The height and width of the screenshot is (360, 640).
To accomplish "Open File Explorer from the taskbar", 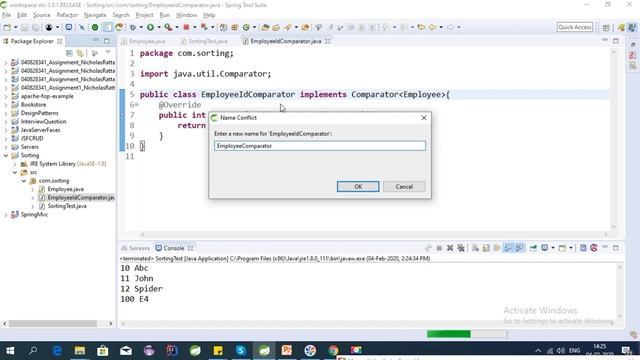I will pyautogui.click(x=80, y=350).
